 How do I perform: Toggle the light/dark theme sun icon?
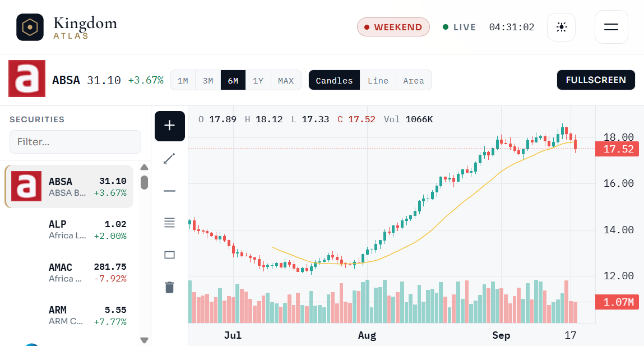tap(562, 27)
